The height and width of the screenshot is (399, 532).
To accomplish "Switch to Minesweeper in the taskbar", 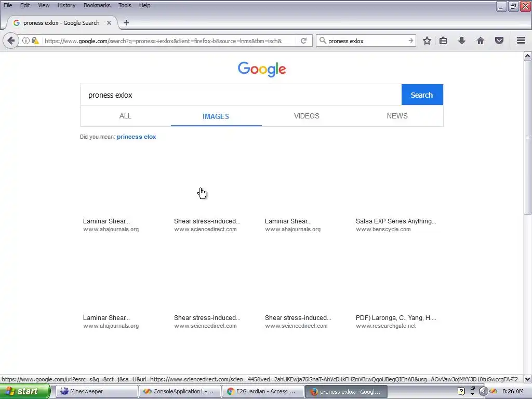I will pos(96,392).
